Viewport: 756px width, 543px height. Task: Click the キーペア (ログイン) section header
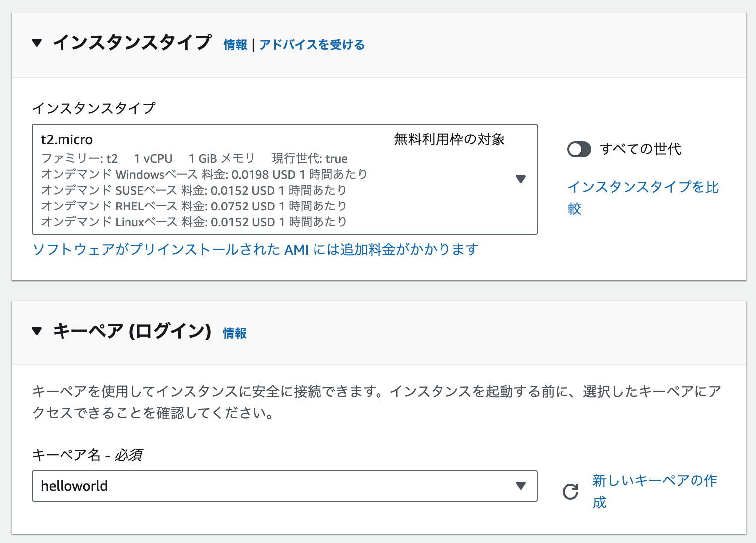point(132,332)
